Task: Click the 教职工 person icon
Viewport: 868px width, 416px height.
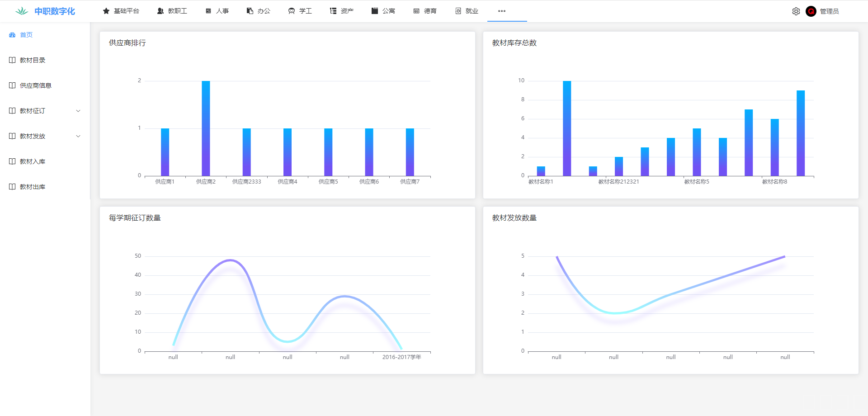Action: [x=160, y=11]
